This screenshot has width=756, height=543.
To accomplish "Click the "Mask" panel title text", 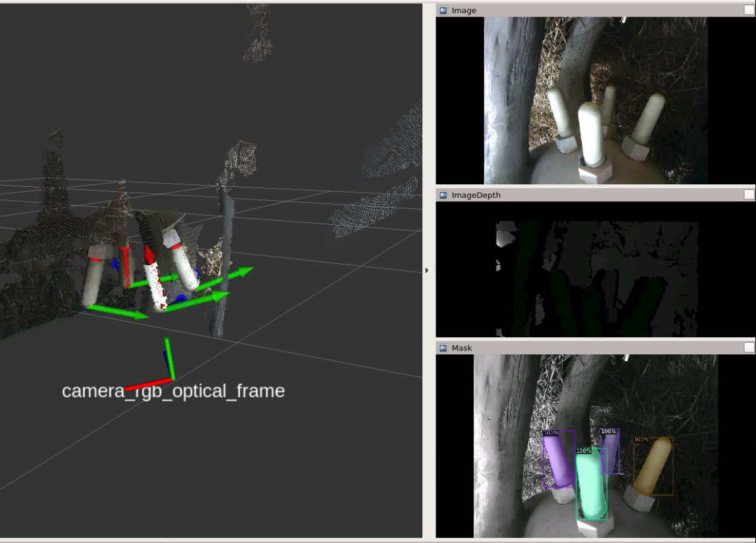I will pyautogui.click(x=461, y=348).
